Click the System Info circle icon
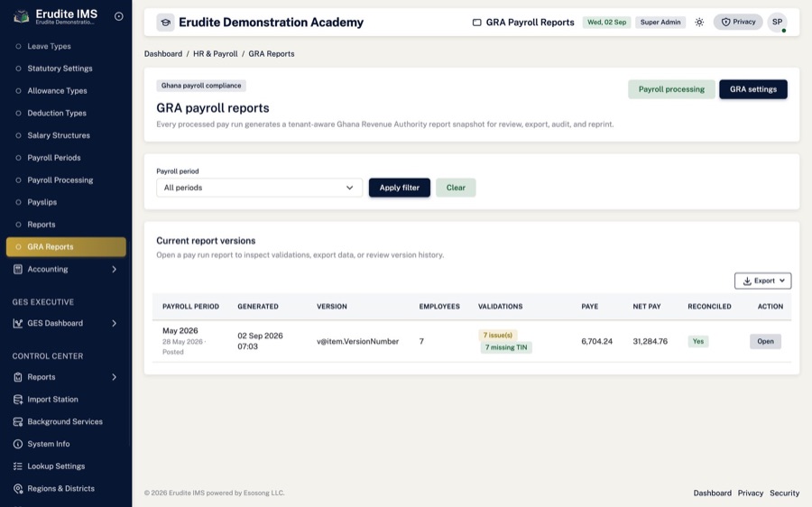This screenshot has width=812, height=507. (18, 444)
